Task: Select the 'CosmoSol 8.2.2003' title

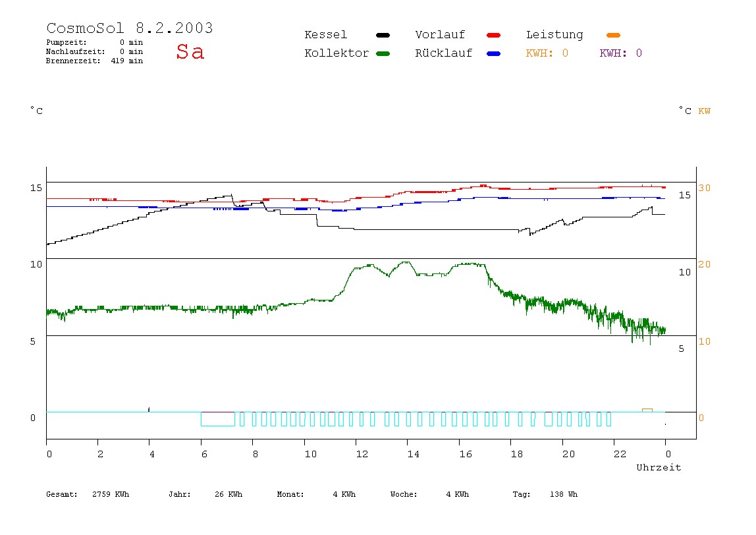Action: pos(130,28)
